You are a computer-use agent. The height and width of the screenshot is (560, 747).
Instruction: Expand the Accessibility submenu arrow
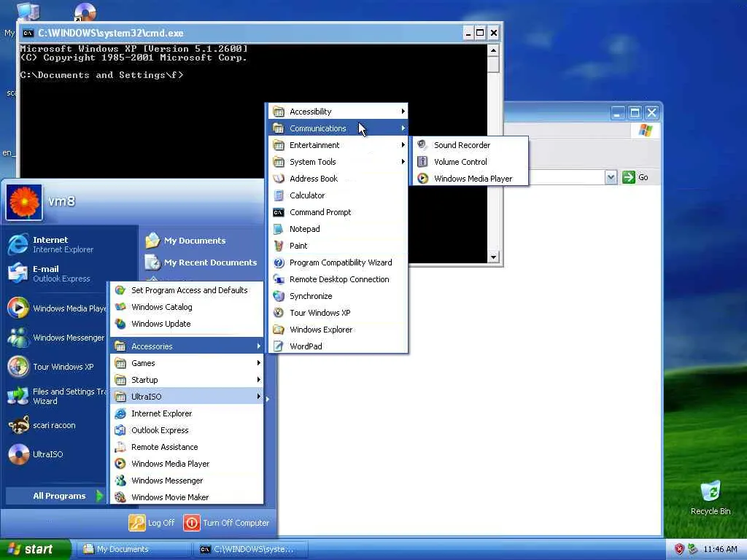403,112
